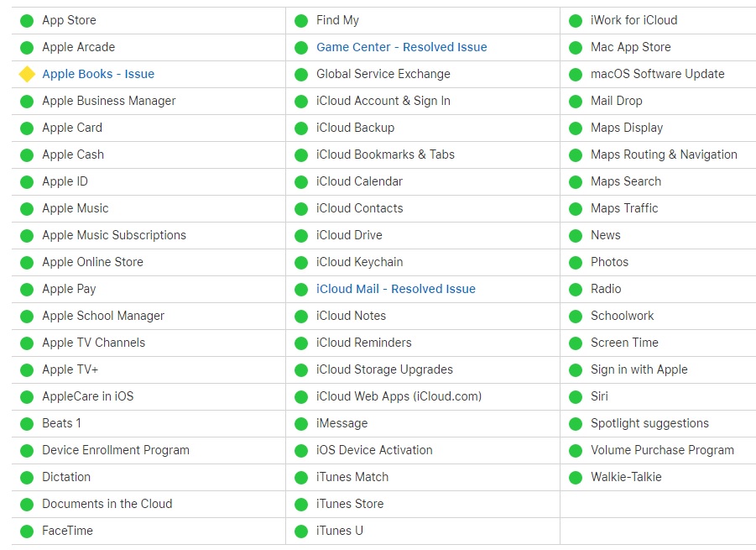
Task: Select the macOS Software Update text
Action: point(658,74)
